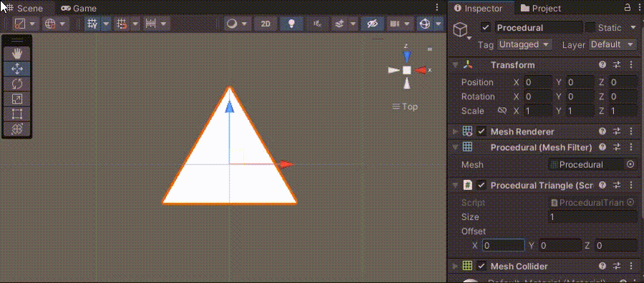Click the red X move arrow handle
This screenshot has height=283, width=644.
[x=287, y=164]
